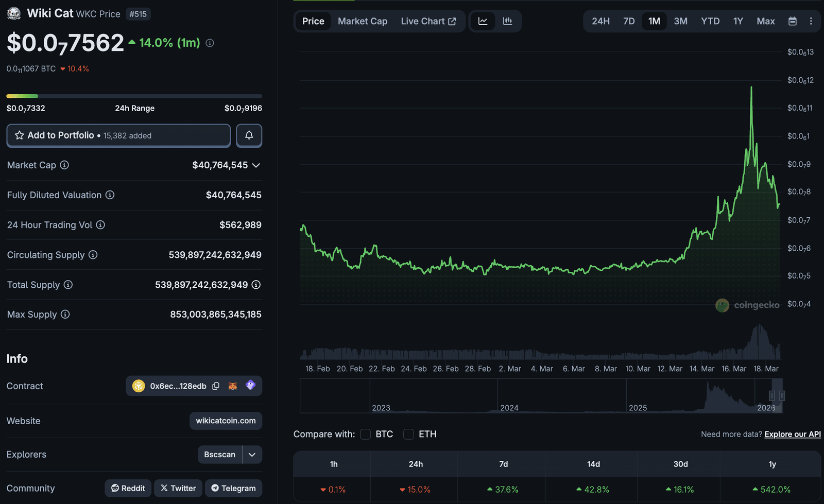Click the price alert bell icon
824x504 pixels.
249,135
